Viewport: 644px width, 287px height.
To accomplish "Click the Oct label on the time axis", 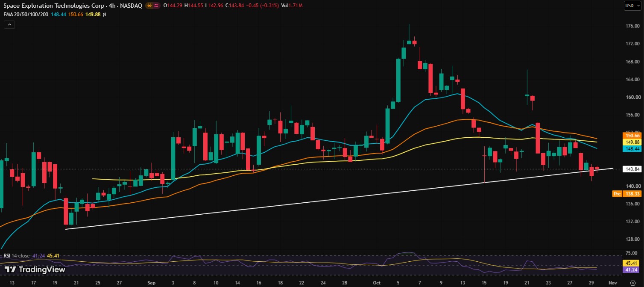I will [x=376, y=283].
